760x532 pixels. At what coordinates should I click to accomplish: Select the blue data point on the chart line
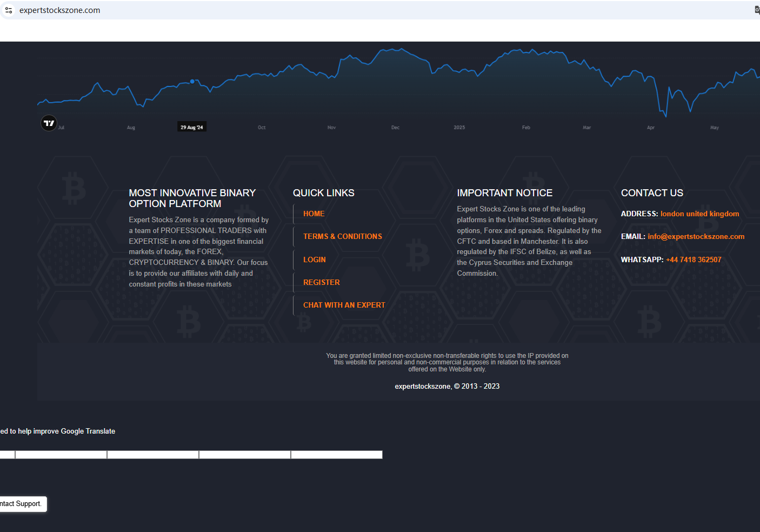(192, 82)
